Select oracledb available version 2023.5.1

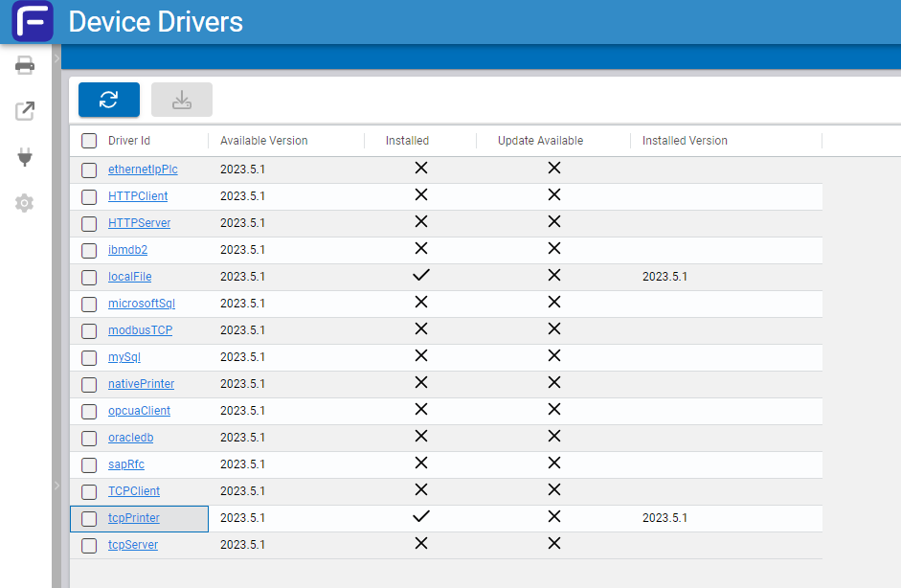[x=242, y=438]
